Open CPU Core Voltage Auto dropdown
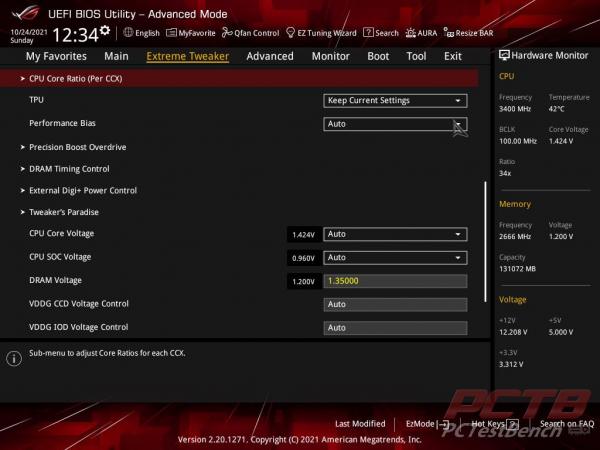Viewport: 600px width, 450px height. (395, 234)
